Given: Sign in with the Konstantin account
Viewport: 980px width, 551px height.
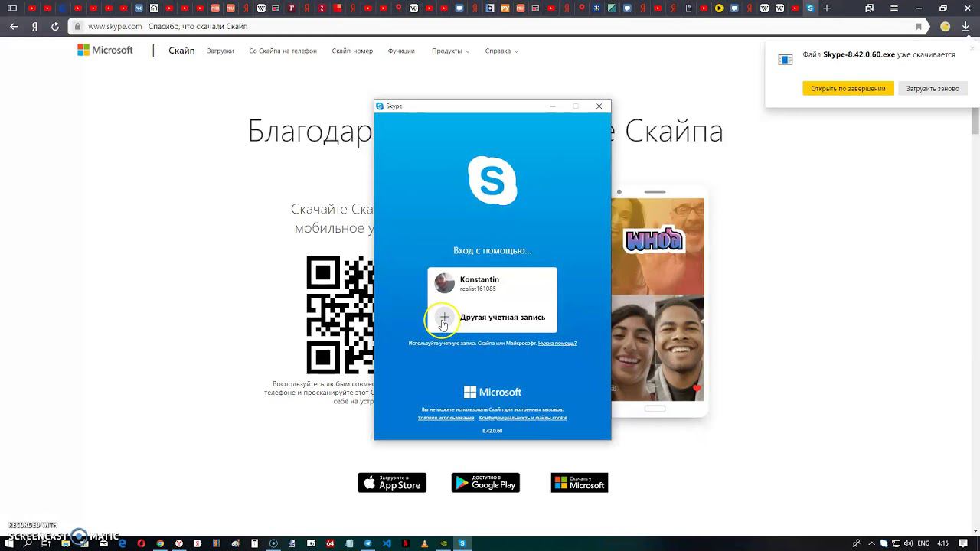Looking at the screenshot, I should point(492,283).
